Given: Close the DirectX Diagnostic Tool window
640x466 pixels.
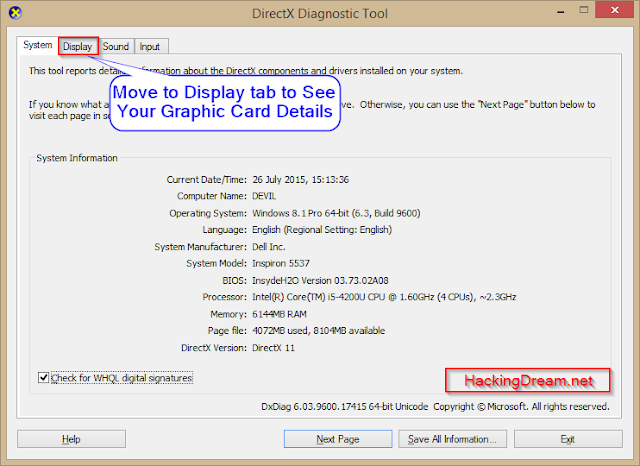Looking at the screenshot, I should (x=615, y=10).
